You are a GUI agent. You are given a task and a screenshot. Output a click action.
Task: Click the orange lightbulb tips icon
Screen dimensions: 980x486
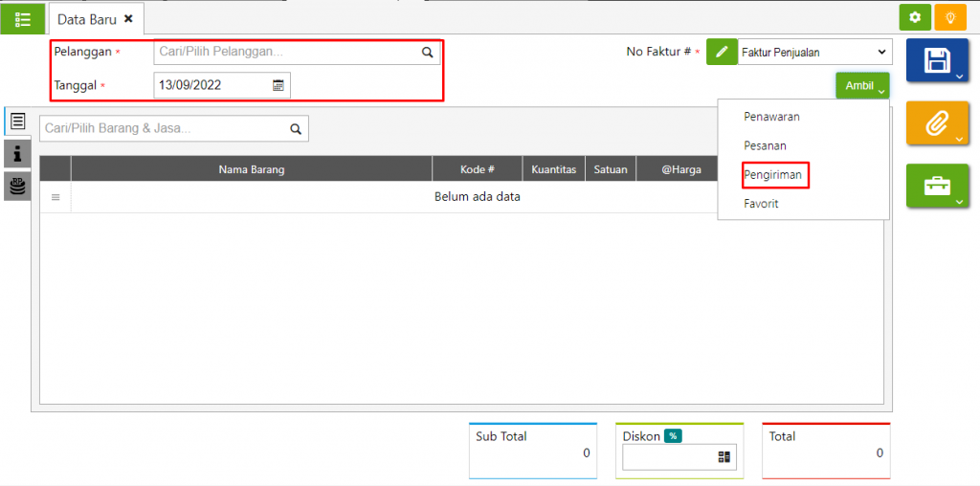click(x=950, y=17)
